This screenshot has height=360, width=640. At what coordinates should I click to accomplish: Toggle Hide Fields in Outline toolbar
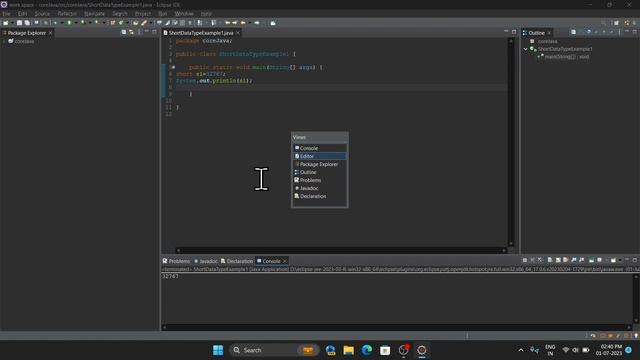(x=588, y=32)
